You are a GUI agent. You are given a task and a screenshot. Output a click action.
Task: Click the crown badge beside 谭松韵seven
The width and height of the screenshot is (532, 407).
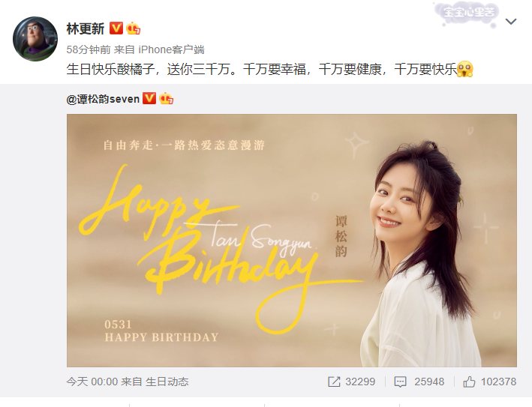click(166, 99)
